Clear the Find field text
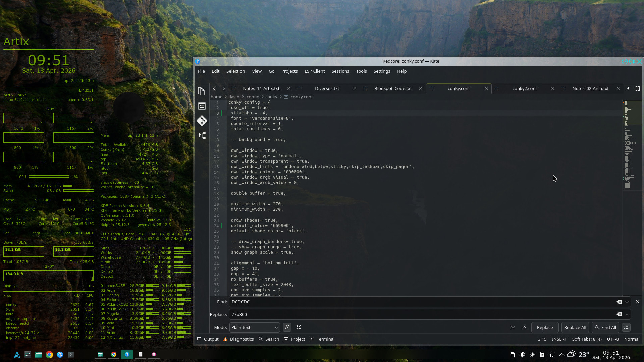This screenshot has height=362, width=644. click(619, 302)
